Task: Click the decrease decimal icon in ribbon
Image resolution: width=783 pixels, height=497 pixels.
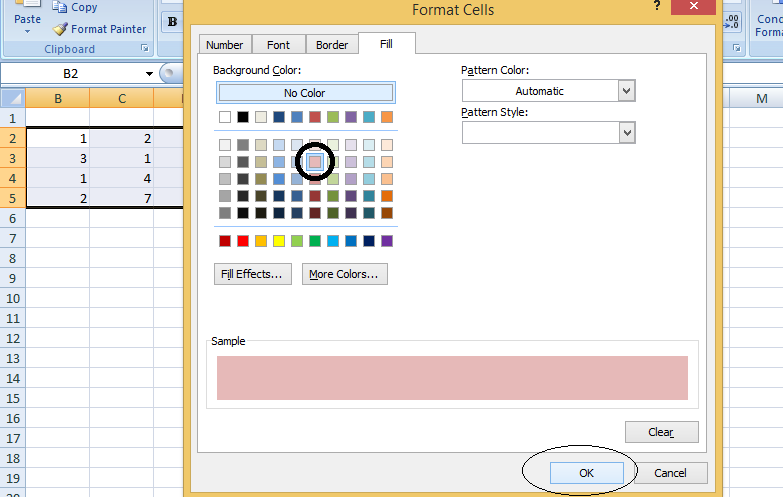Action: (732, 21)
